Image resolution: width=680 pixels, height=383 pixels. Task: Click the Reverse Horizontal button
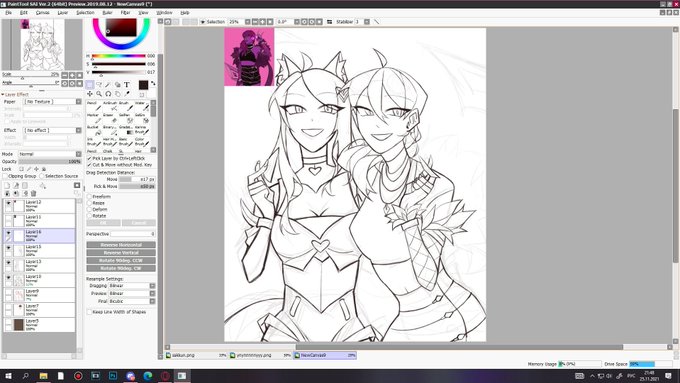(121, 245)
